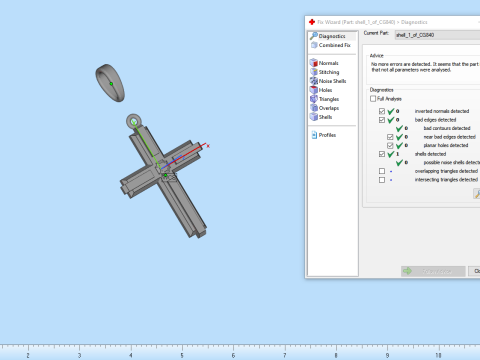Image resolution: width=480 pixels, height=360 pixels.
Task: Click the 'possible noise shells' result text
Action: pyautogui.click(x=452, y=163)
